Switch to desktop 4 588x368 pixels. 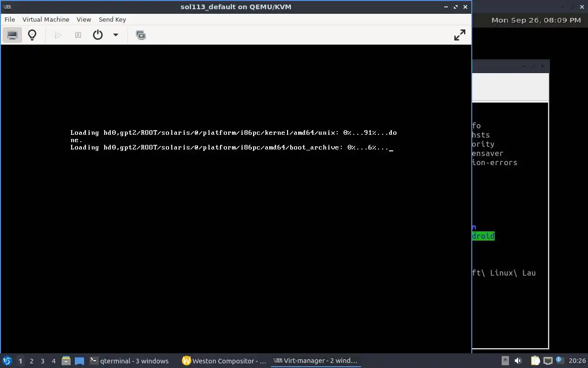[53, 361]
